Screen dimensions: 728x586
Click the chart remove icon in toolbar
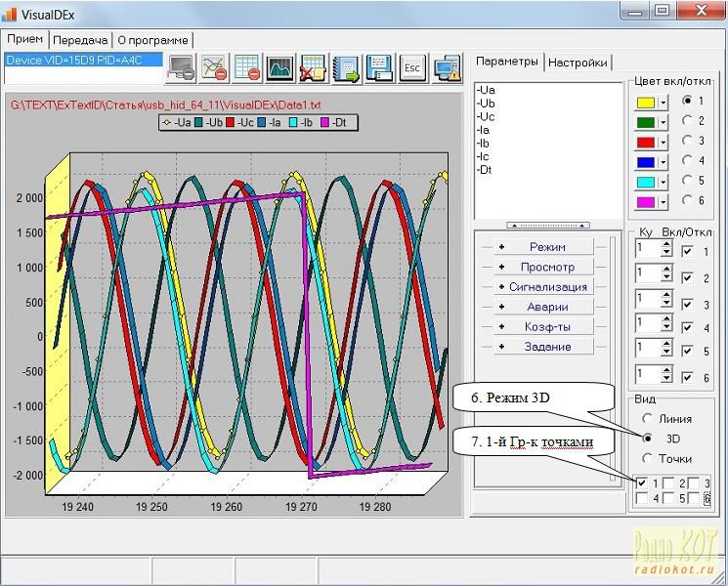[215, 67]
